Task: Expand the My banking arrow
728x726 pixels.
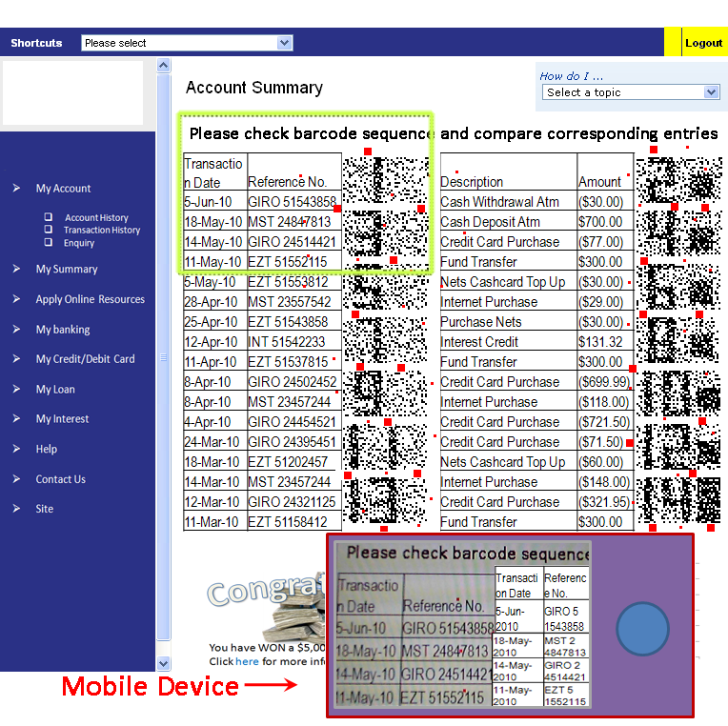Action: coord(16,329)
